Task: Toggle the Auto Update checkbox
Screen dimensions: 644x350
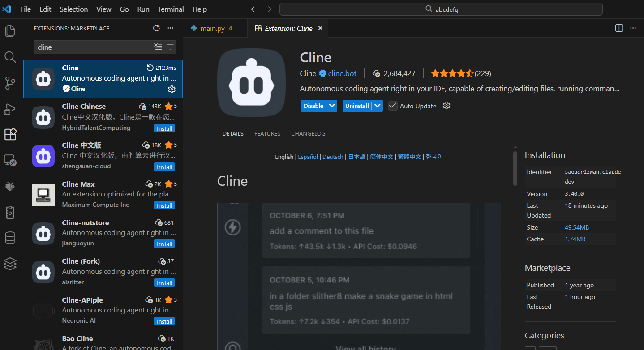Action: point(393,106)
